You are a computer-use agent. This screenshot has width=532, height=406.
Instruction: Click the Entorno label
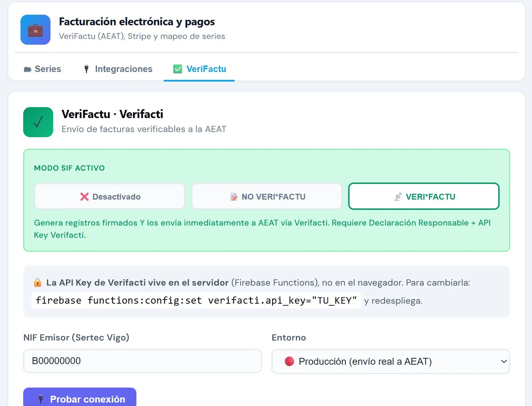point(289,338)
